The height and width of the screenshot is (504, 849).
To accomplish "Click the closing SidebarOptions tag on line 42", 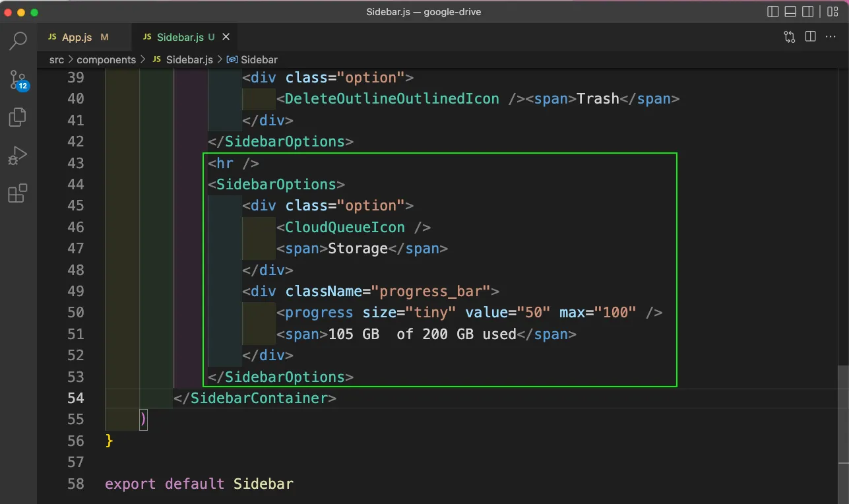I will point(281,141).
